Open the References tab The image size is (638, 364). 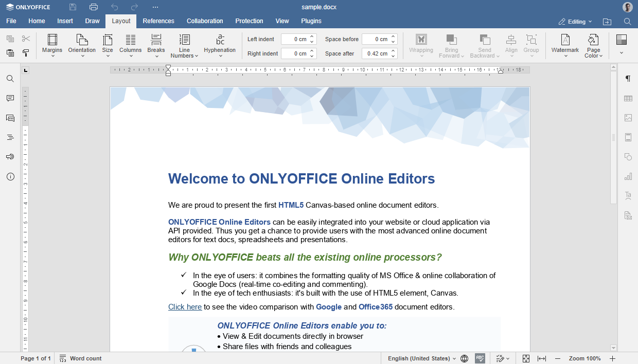[x=158, y=21]
